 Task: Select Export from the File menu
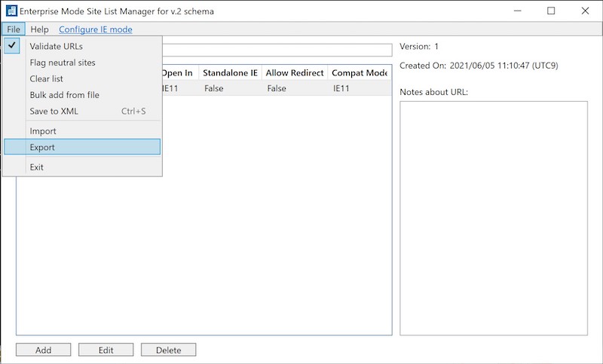82,147
